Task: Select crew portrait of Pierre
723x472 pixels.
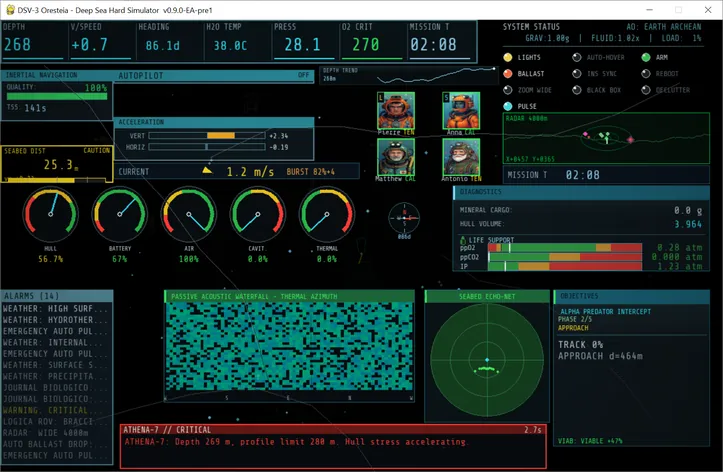Action: [396, 111]
